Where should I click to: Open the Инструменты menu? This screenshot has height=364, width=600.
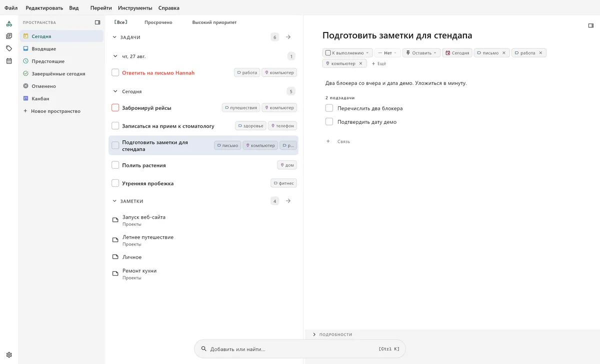tap(135, 8)
